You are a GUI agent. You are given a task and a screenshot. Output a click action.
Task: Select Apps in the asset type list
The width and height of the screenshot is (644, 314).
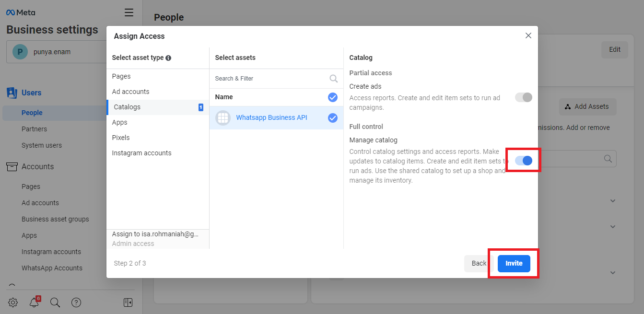[158, 123]
